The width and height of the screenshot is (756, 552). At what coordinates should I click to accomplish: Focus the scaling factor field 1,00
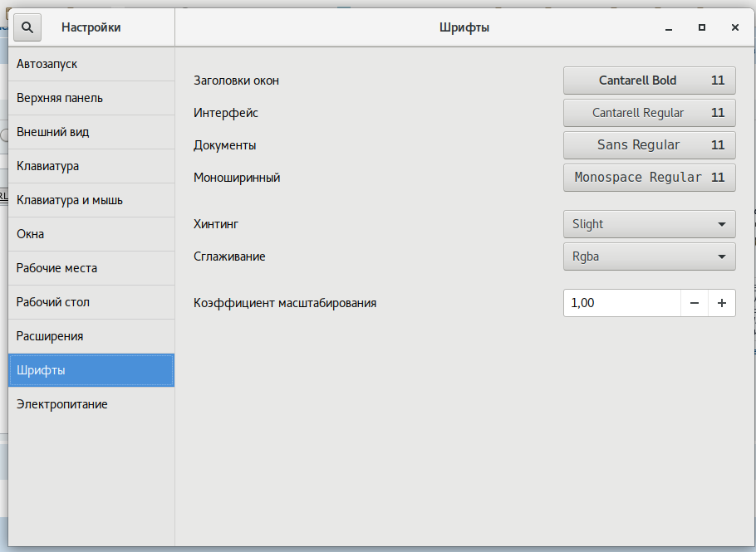[621, 303]
